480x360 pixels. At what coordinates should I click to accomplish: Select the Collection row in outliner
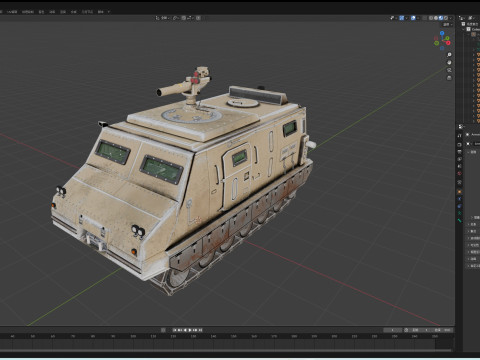[472, 29]
